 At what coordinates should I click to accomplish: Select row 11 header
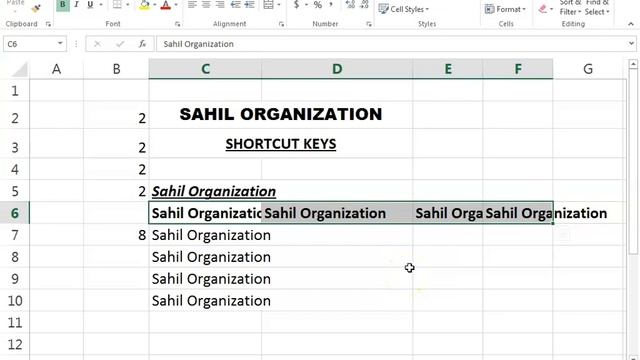click(15, 322)
